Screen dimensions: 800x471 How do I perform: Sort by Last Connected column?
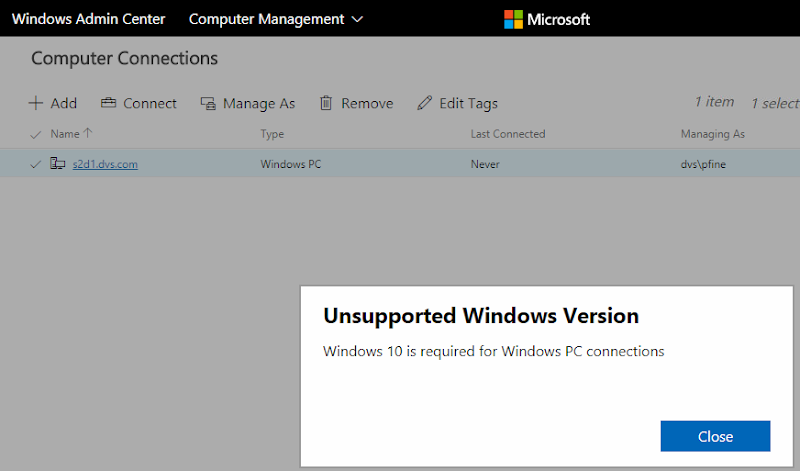tap(507, 134)
